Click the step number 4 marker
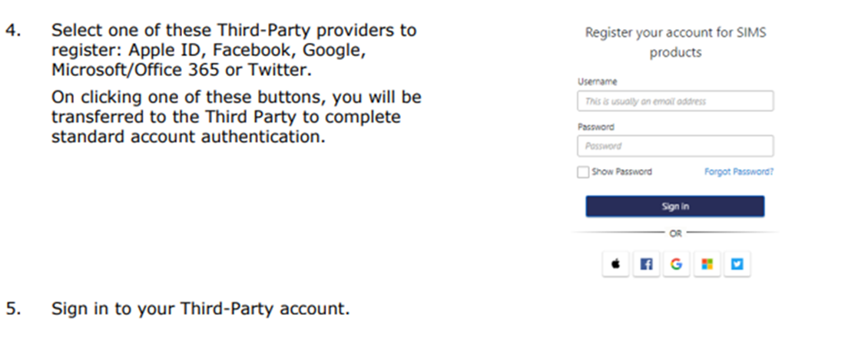Image resolution: width=868 pixels, height=354 pixels. click(12, 31)
